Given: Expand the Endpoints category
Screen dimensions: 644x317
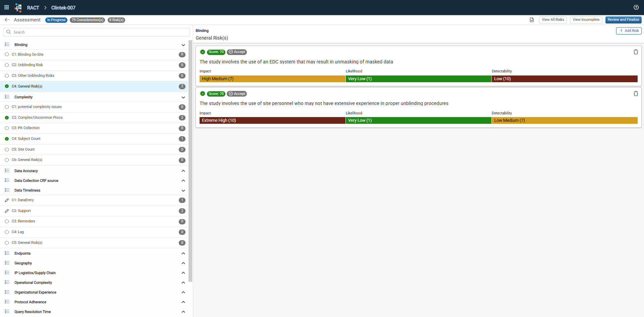Looking at the screenshot, I should [x=183, y=254].
